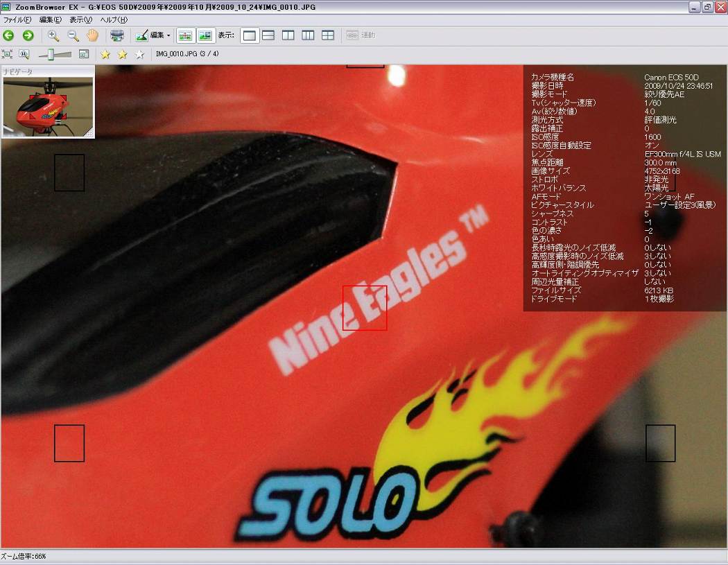Click the file name IMG_0010.JPG (3 / 4)
Image resolution: width=728 pixels, height=565 pixels.
click(187, 54)
